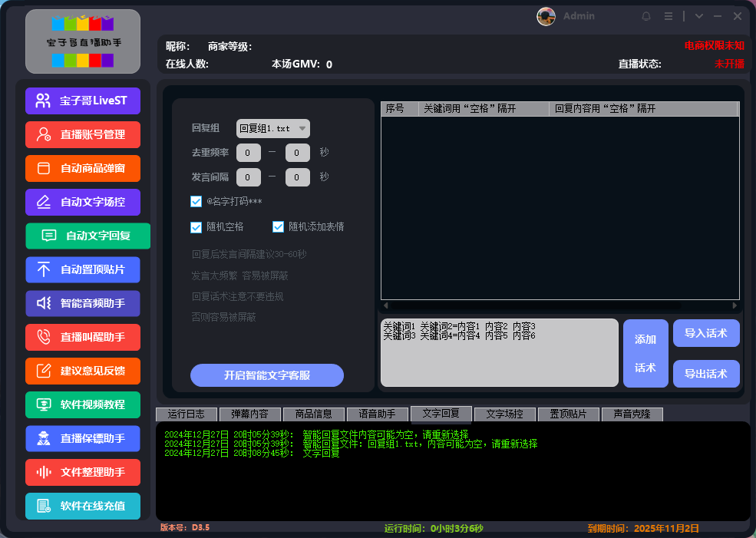Image resolution: width=756 pixels, height=538 pixels.
Task: Disable 随机添加表情
Action: (x=279, y=227)
